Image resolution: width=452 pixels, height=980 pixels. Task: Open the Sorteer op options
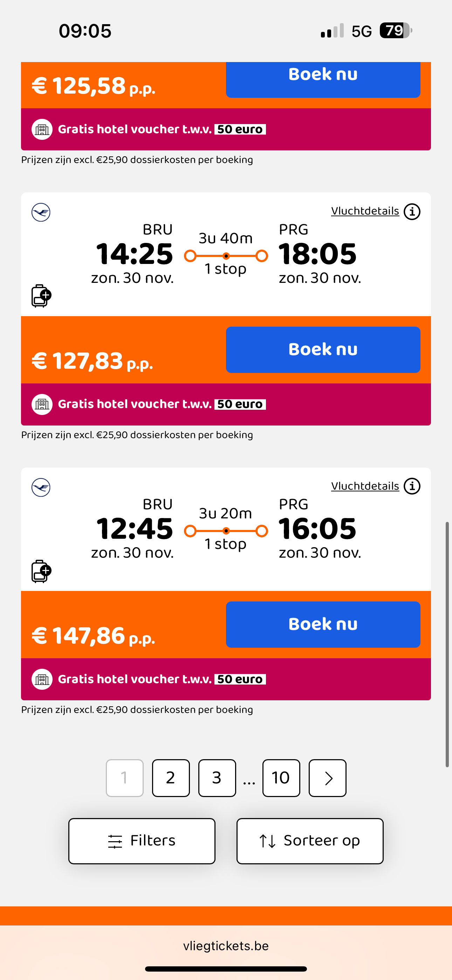(310, 841)
